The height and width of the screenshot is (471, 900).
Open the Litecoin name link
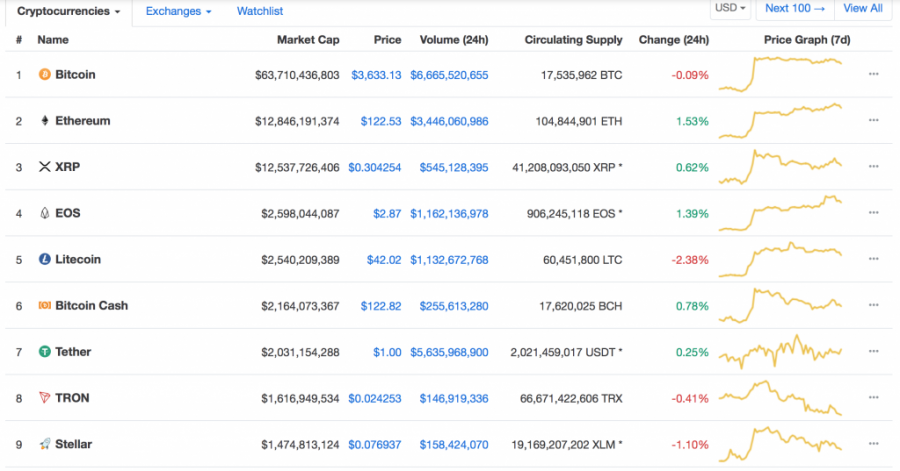[78, 259]
